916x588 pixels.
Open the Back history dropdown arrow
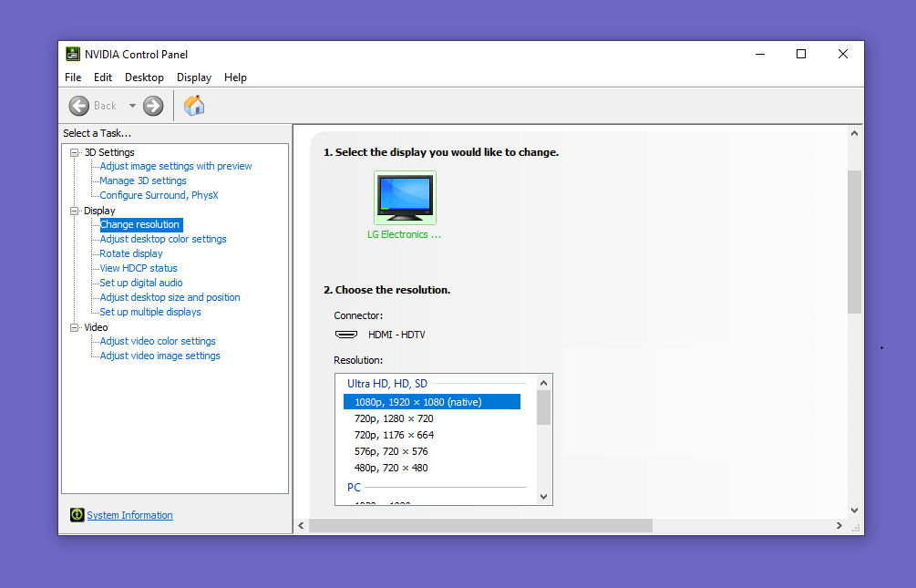pos(132,106)
